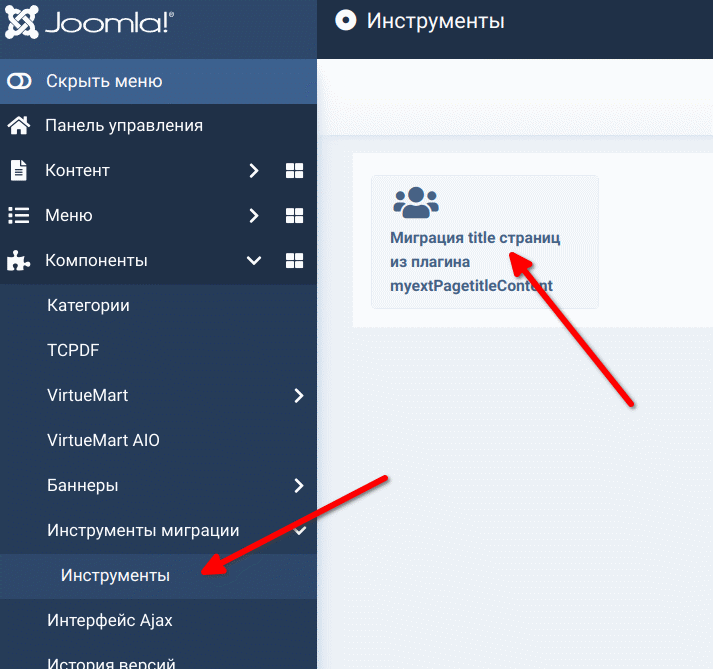
Task: Open the Компоненты dashboard grid icon
Action: (x=294, y=261)
